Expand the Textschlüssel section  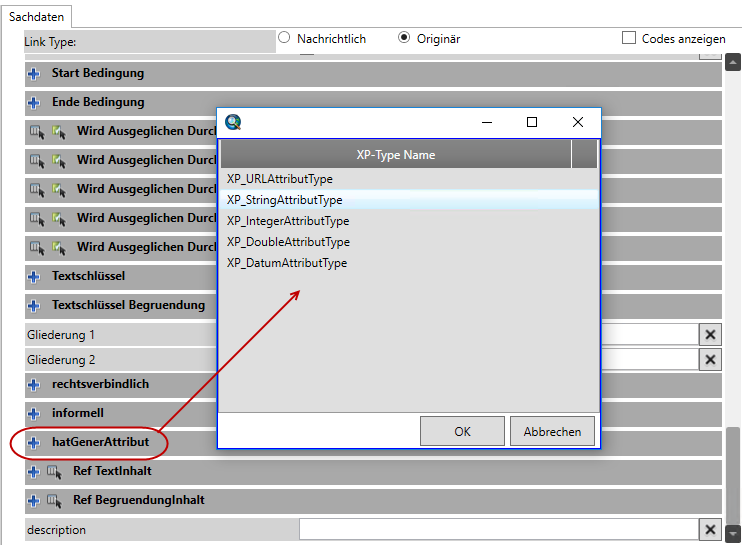34,276
